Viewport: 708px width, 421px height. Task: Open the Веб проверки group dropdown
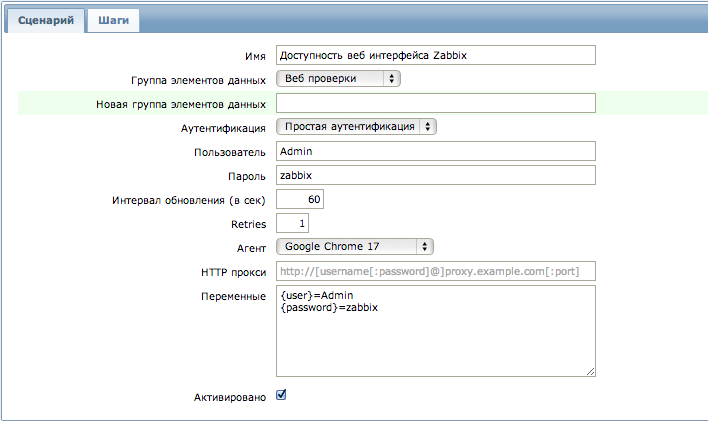click(338, 79)
